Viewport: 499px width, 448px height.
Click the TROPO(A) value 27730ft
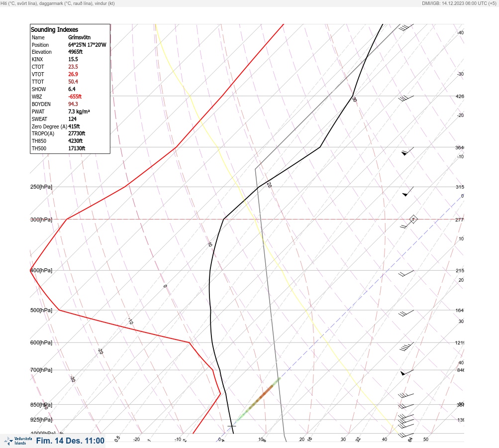77,133
